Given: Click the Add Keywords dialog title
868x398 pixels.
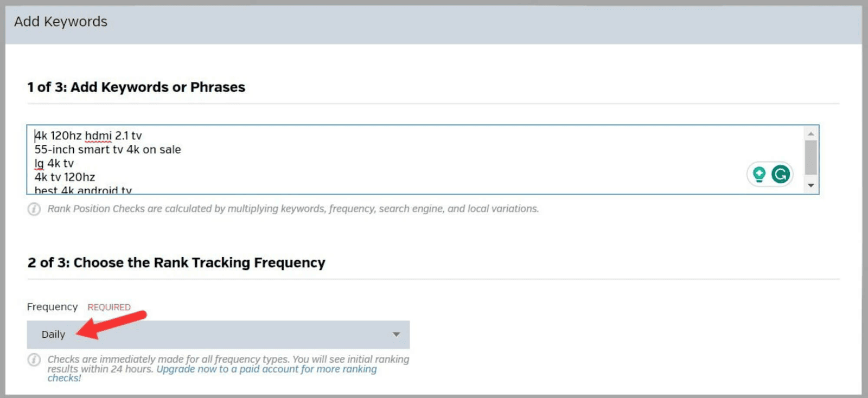Looking at the screenshot, I should point(61,22).
